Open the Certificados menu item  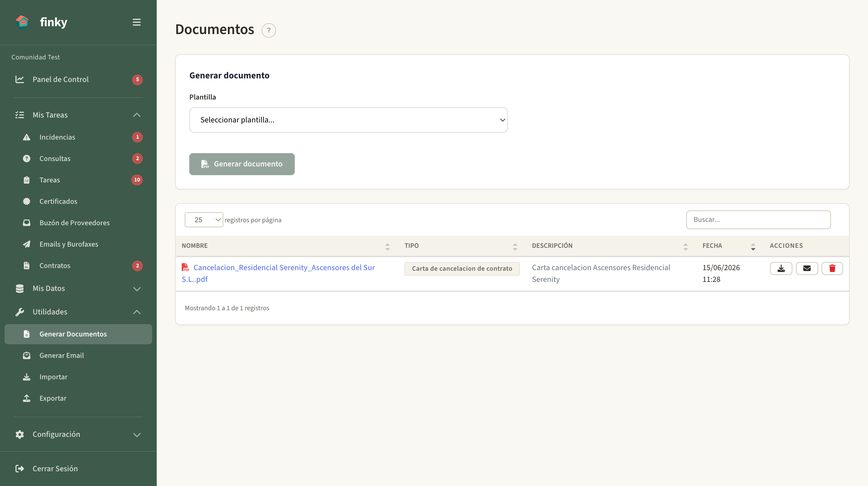78,201
